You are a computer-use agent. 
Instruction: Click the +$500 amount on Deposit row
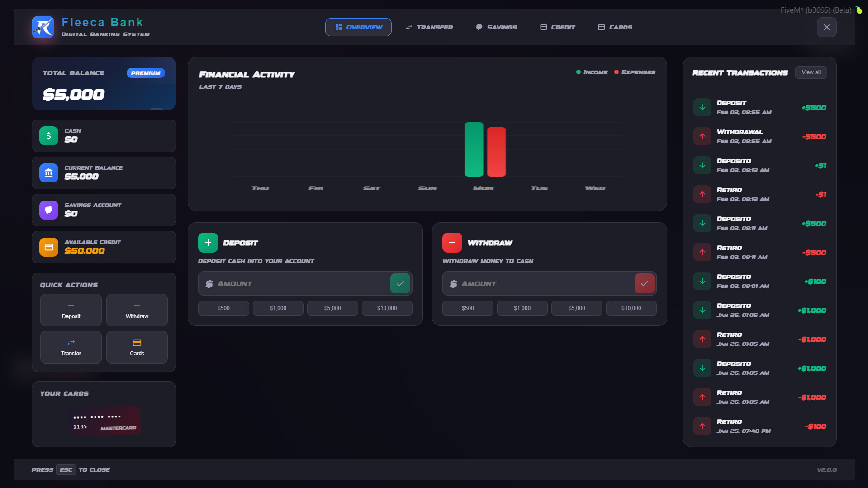tap(814, 108)
